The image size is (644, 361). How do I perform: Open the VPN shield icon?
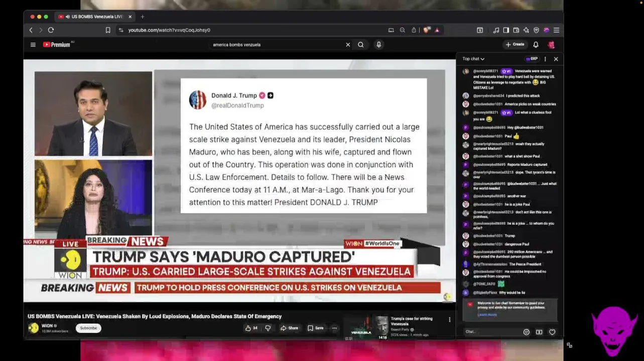pyautogui.click(x=536, y=30)
